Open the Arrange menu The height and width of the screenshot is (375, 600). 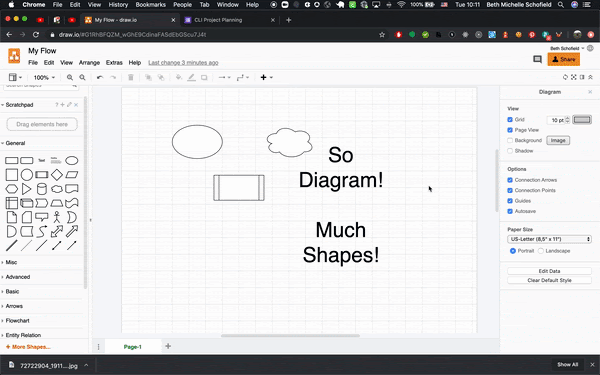tap(89, 63)
